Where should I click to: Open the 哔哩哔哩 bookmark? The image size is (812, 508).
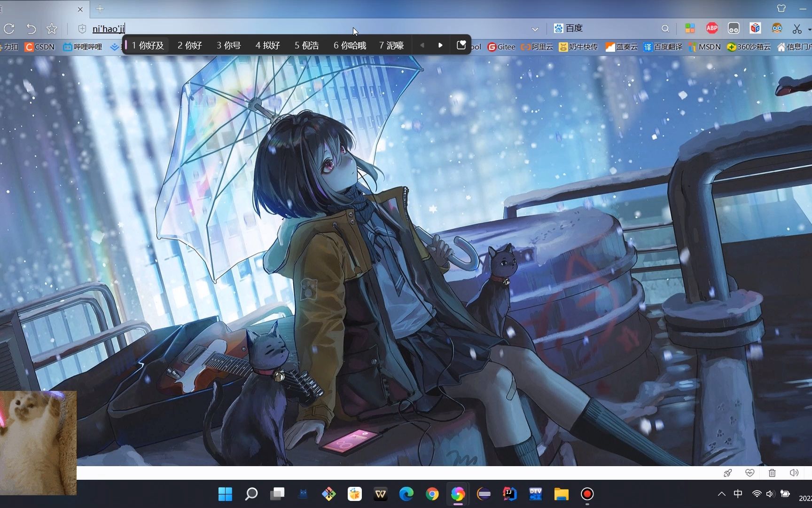point(83,47)
